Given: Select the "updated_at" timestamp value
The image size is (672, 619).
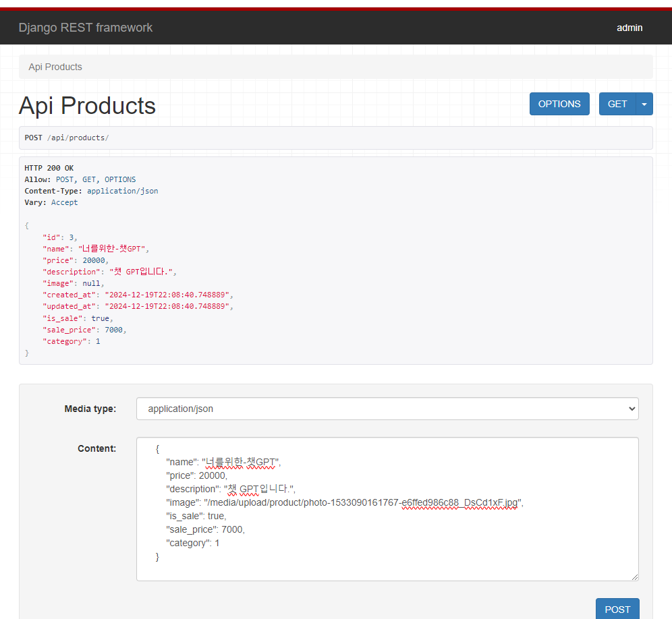Looking at the screenshot, I should 167,307.
